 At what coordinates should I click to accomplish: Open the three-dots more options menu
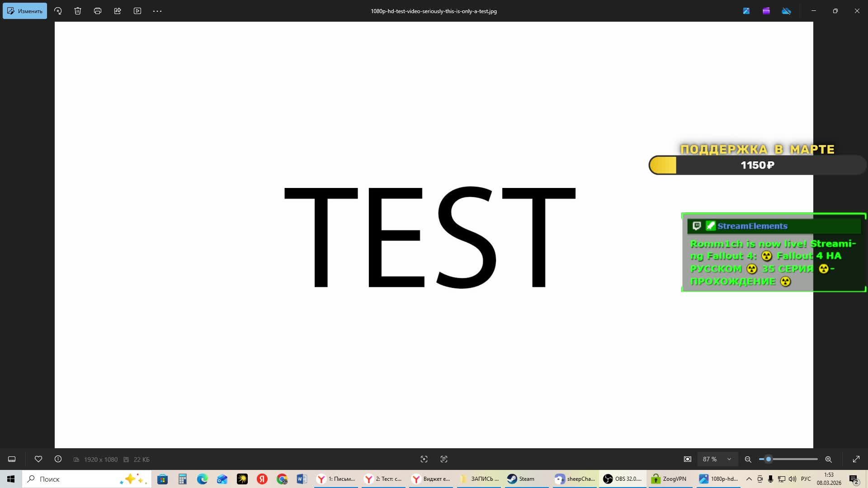pos(157,11)
